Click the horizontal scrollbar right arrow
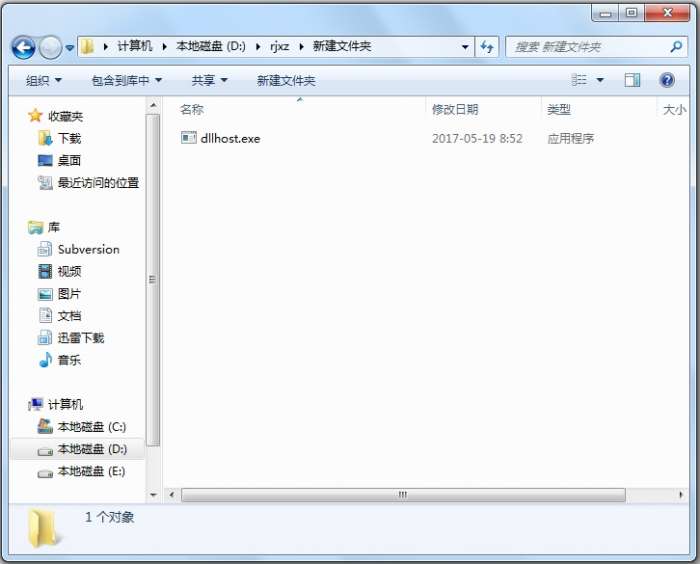The height and width of the screenshot is (564, 700). point(681,495)
